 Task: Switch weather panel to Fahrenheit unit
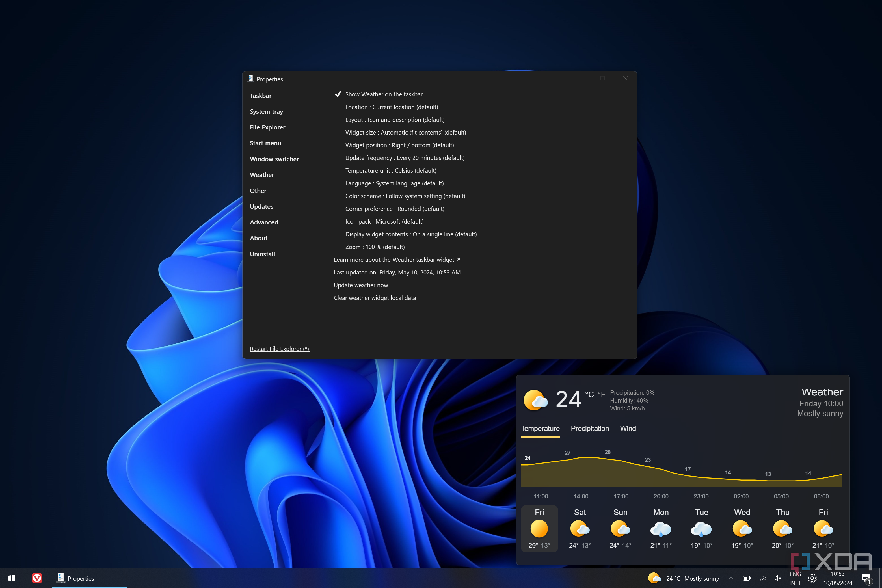pos(602,394)
